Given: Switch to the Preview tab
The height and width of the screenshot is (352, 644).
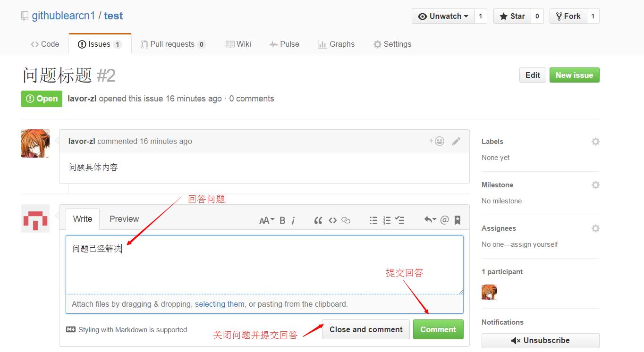Looking at the screenshot, I should (124, 218).
